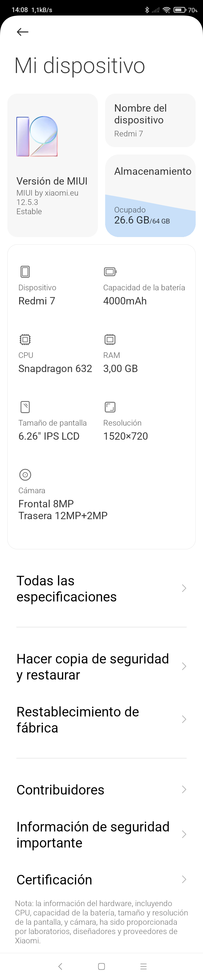Screen dimensions: 203x980
Task: Tap the Dispositivo phone icon
Action: 25,272
